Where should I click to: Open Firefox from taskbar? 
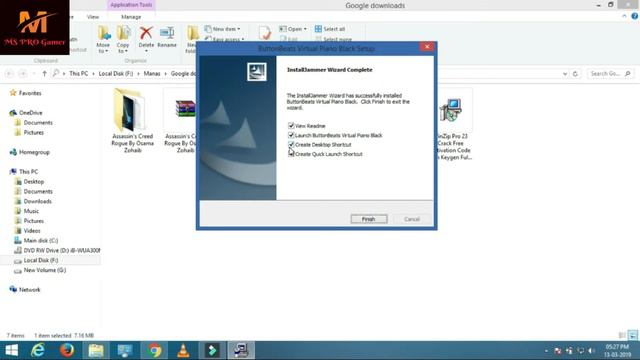(67, 350)
